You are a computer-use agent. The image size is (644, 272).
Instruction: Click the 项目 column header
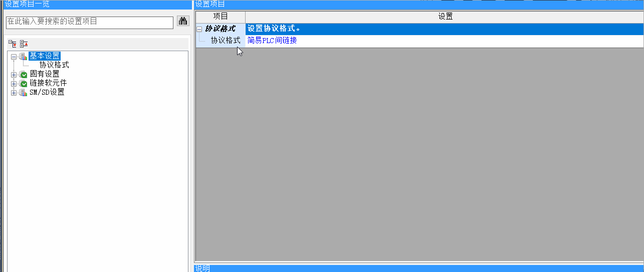[x=221, y=17]
